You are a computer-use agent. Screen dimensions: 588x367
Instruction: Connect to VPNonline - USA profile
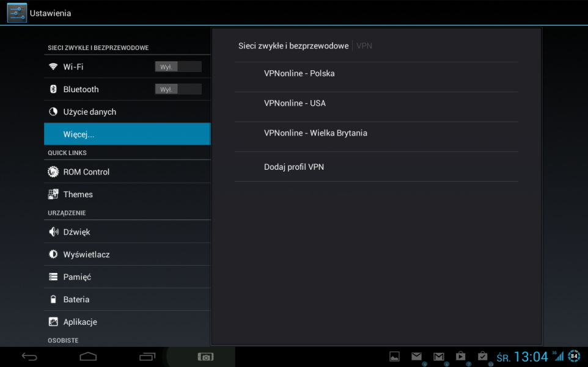tap(376, 107)
